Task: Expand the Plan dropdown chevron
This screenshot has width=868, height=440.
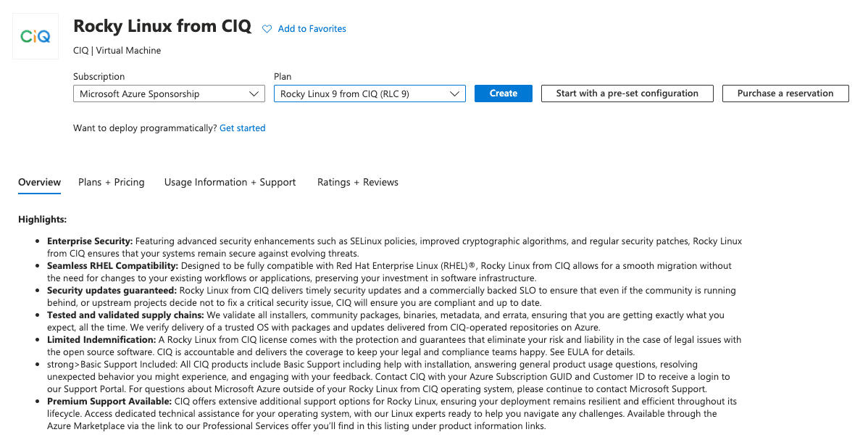Action: click(455, 94)
